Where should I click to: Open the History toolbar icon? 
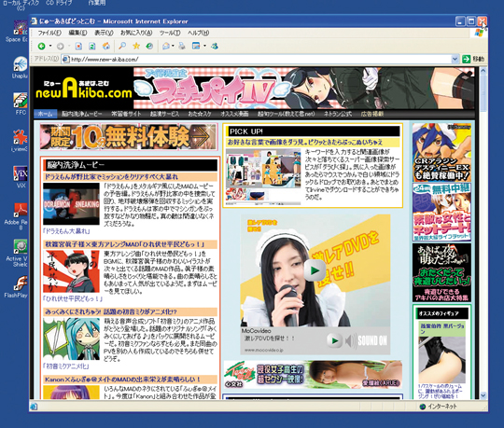point(149,46)
